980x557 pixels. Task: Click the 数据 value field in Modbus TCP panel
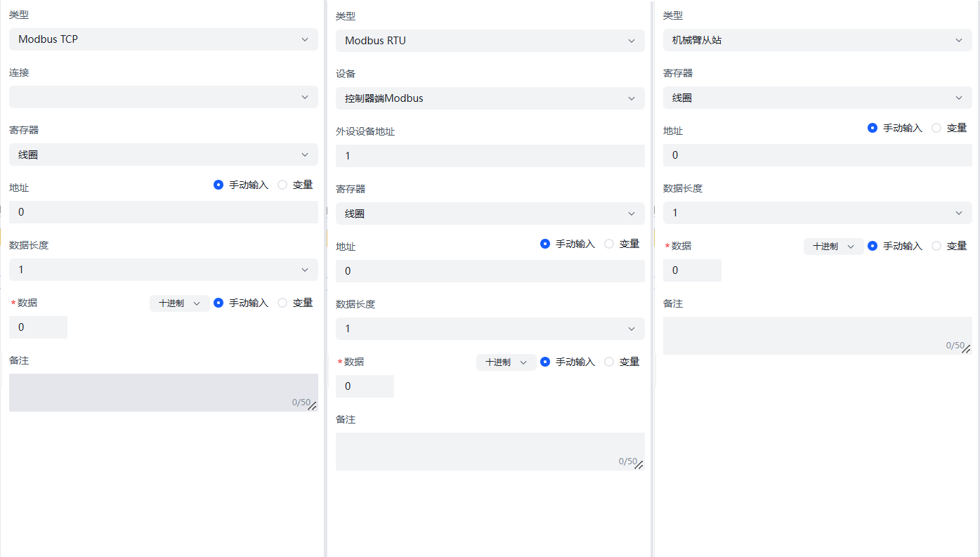[38, 327]
